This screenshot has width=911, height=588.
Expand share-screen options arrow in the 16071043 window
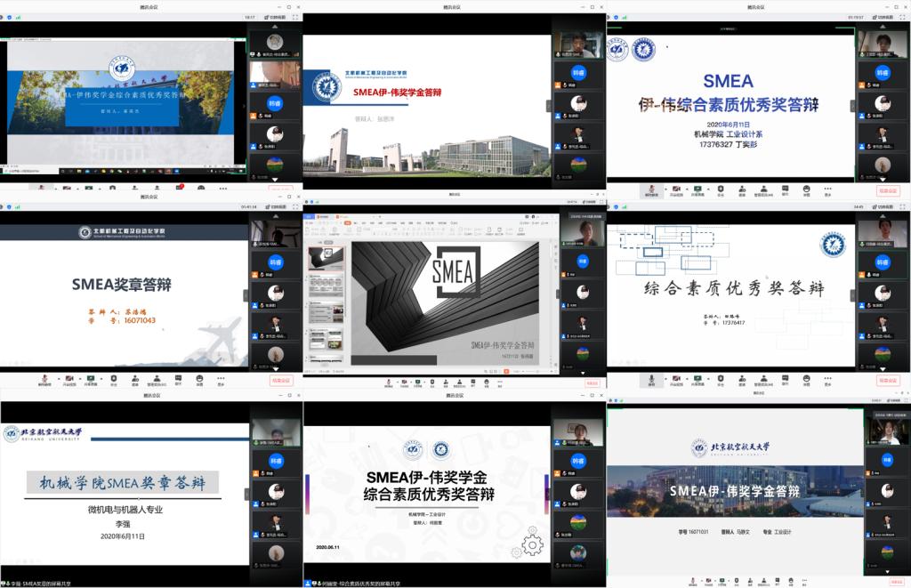pyautogui.click(x=101, y=379)
